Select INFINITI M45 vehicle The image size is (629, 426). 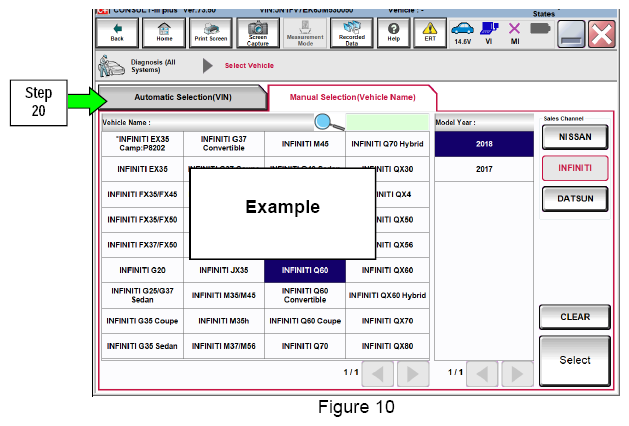[x=305, y=144]
